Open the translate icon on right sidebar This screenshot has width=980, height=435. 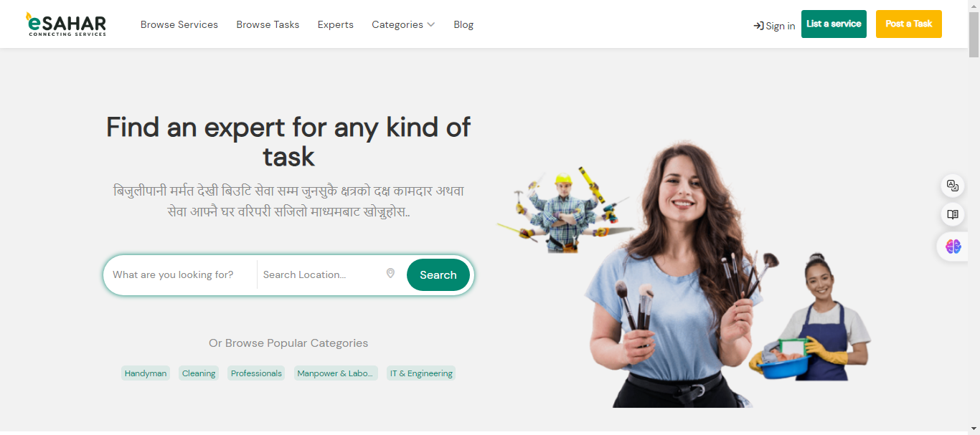point(953,186)
